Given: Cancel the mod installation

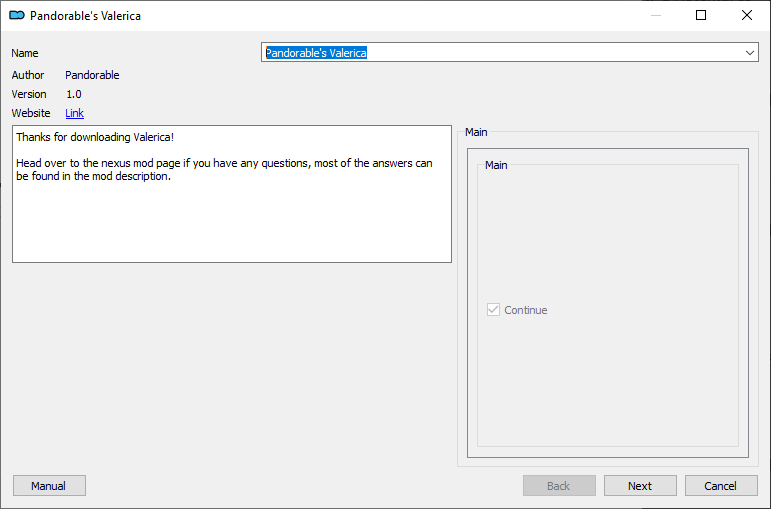Looking at the screenshot, I should click(x=721, y=486).
